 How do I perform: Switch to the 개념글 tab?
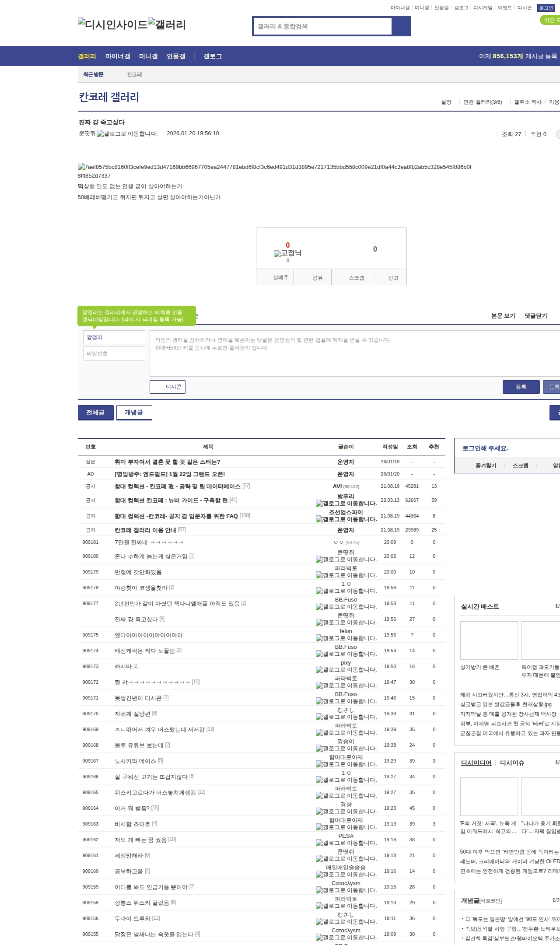[x=134, y=413]
